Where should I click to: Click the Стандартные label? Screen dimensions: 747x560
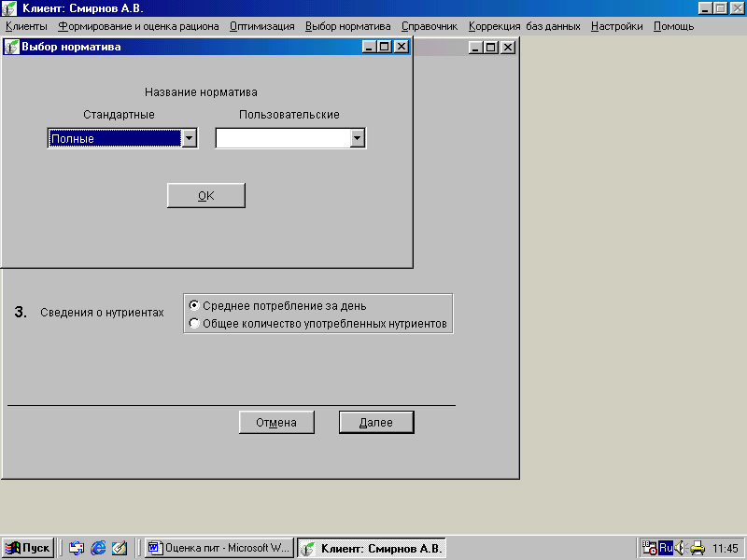(x=120, y=115)
